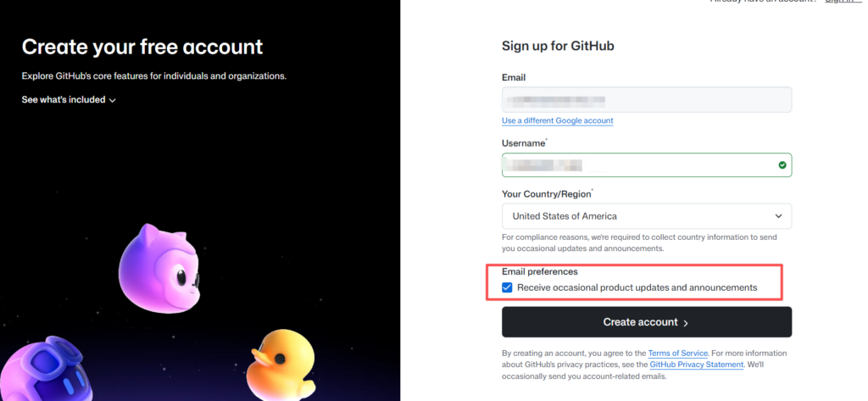Screen dimensions: 868x401
Task: Click the Create account button
Action: pos(646,322)
